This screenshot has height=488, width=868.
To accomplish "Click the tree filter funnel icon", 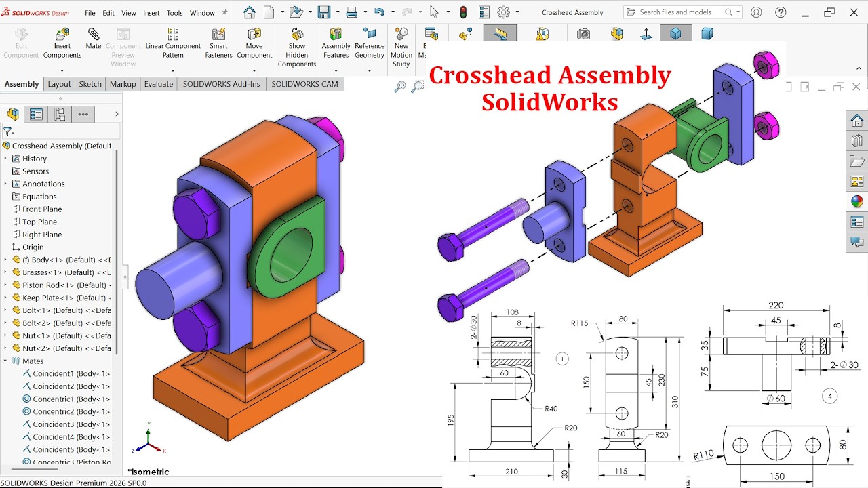I will tap(8, 131).
